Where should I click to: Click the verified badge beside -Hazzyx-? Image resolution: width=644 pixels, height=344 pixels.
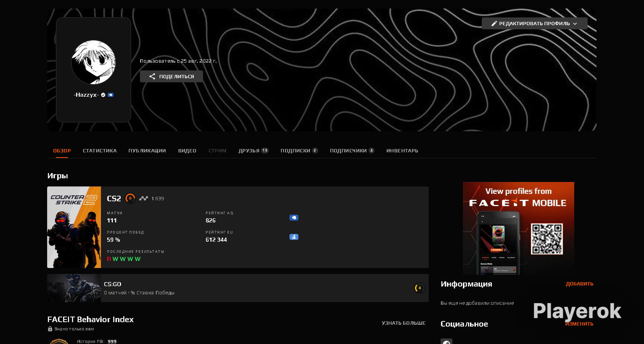click(103, 95)
